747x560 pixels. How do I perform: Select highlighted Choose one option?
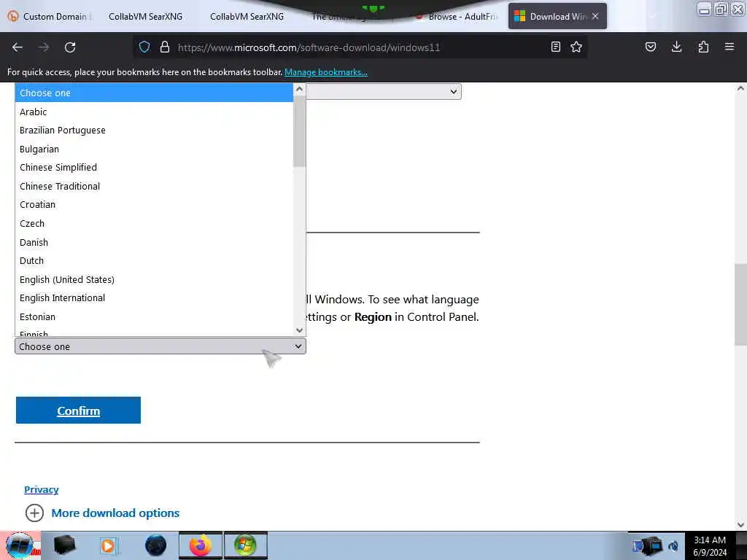click(154, 93)
